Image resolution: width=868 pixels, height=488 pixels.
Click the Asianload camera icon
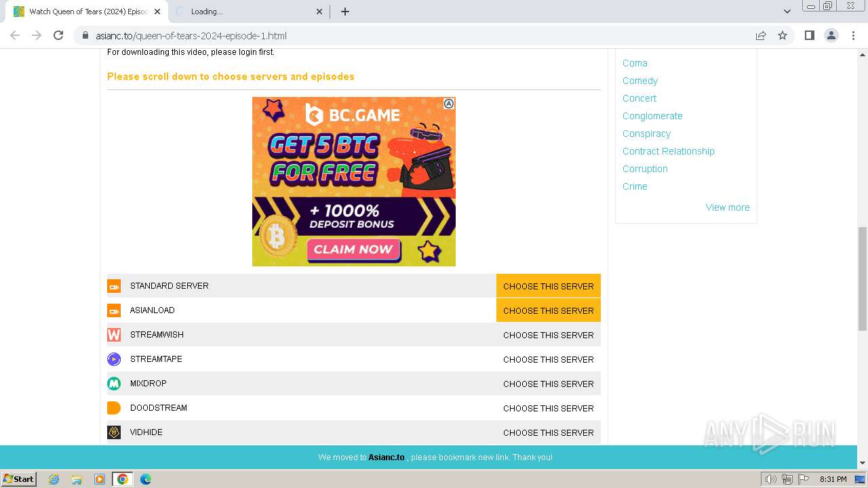114,310
